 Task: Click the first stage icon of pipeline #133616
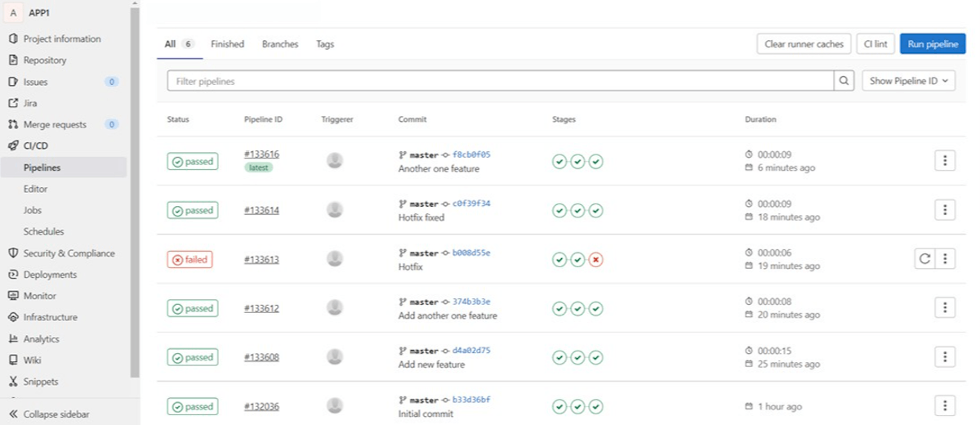point(559,162)
